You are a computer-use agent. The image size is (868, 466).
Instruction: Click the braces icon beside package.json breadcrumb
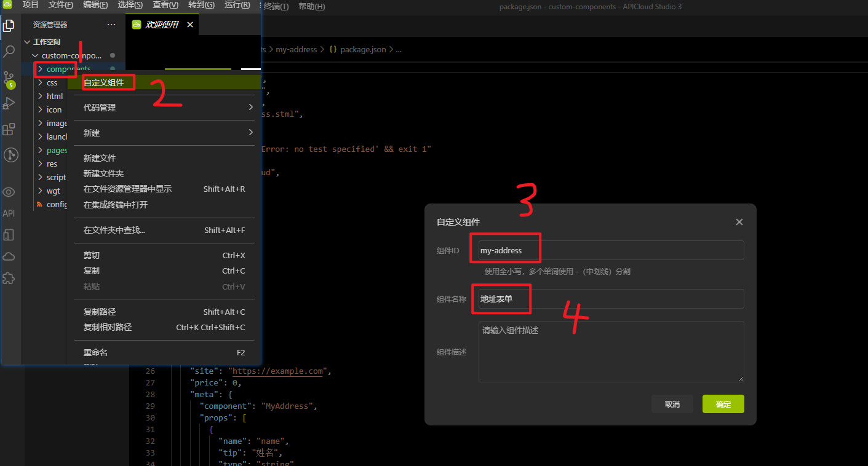click(333, 49)
